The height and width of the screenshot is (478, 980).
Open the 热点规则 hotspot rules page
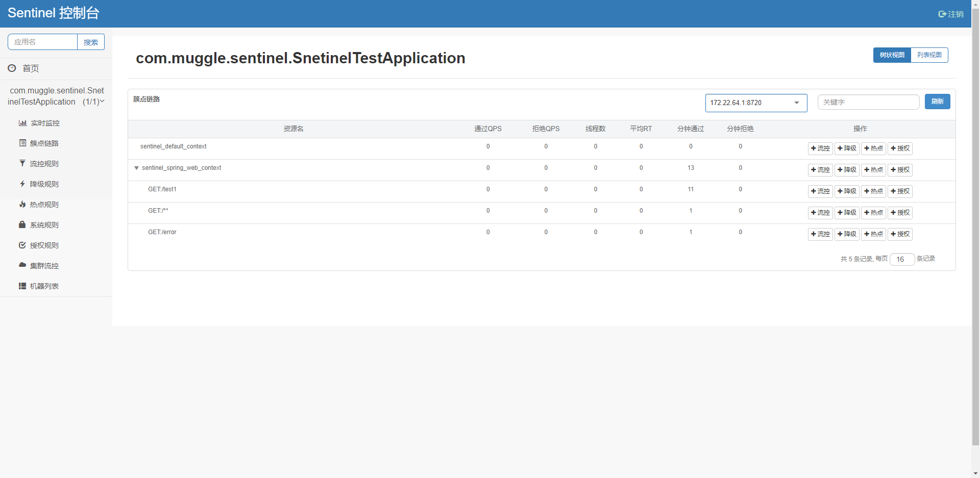tap(44, 204)
